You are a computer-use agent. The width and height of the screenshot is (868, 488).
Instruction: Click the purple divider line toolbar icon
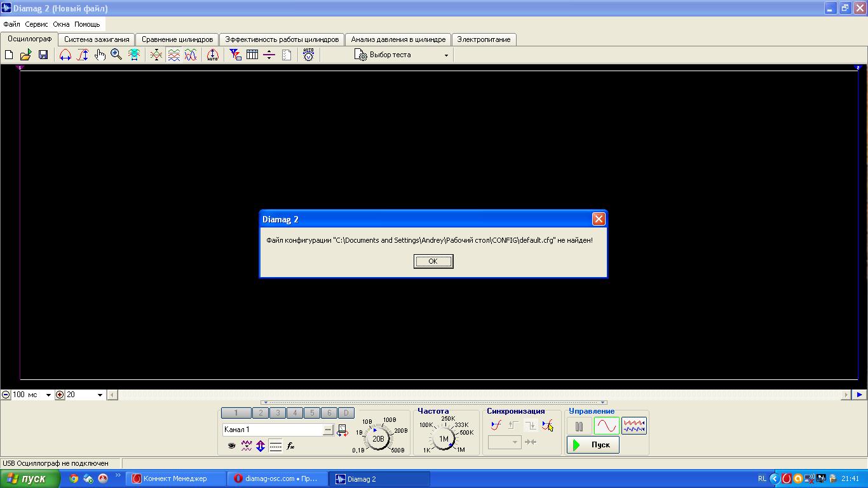[x=269, y=55]
